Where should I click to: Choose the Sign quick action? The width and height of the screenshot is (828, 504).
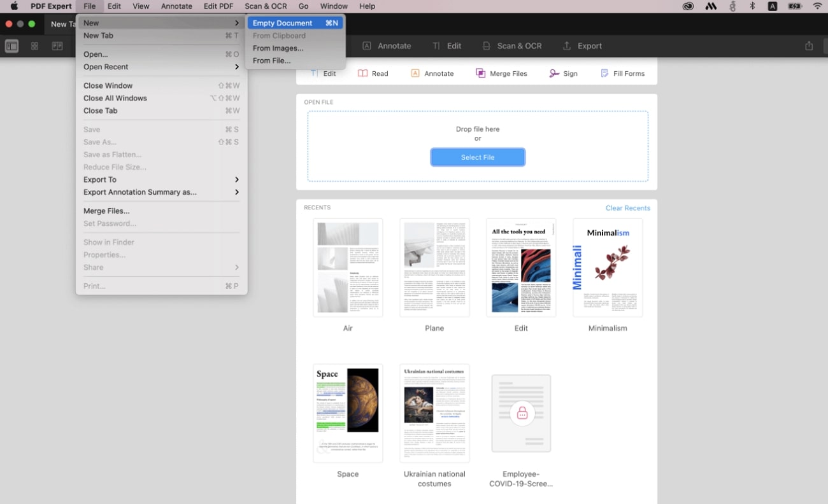[563, 73]
